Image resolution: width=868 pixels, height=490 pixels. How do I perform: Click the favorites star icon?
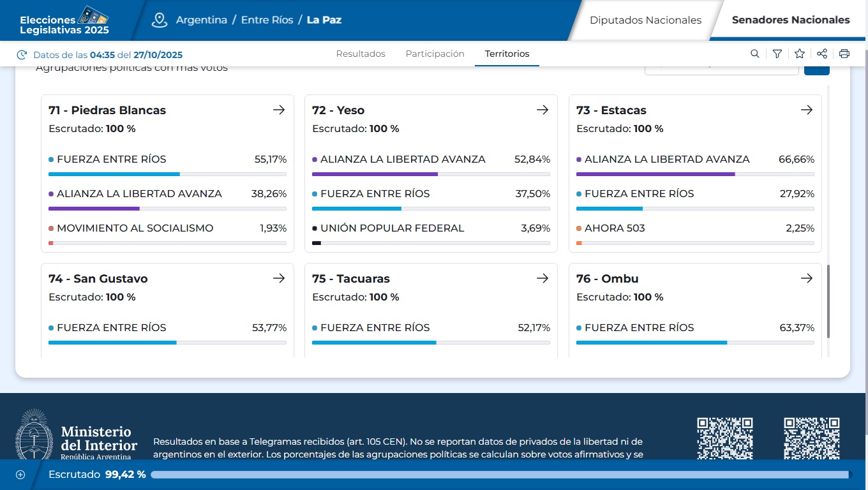(799, 54)
